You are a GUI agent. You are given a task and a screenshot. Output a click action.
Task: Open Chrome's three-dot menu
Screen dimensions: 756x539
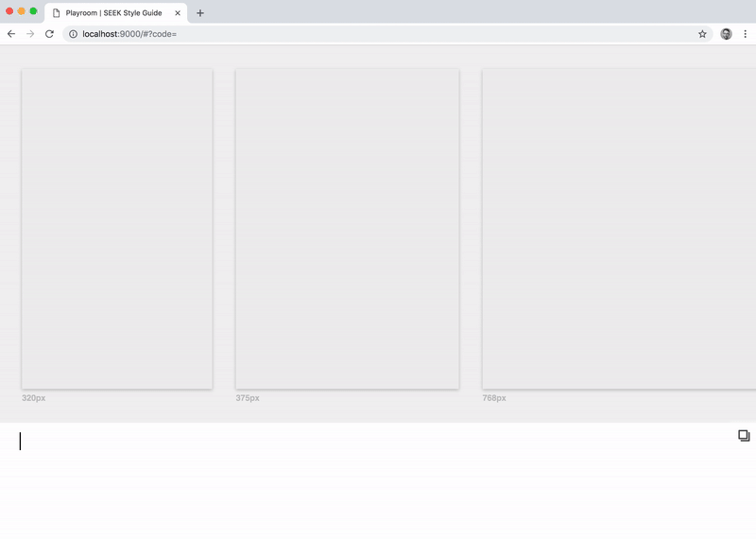pyautogui.click(x=745, y=34)
